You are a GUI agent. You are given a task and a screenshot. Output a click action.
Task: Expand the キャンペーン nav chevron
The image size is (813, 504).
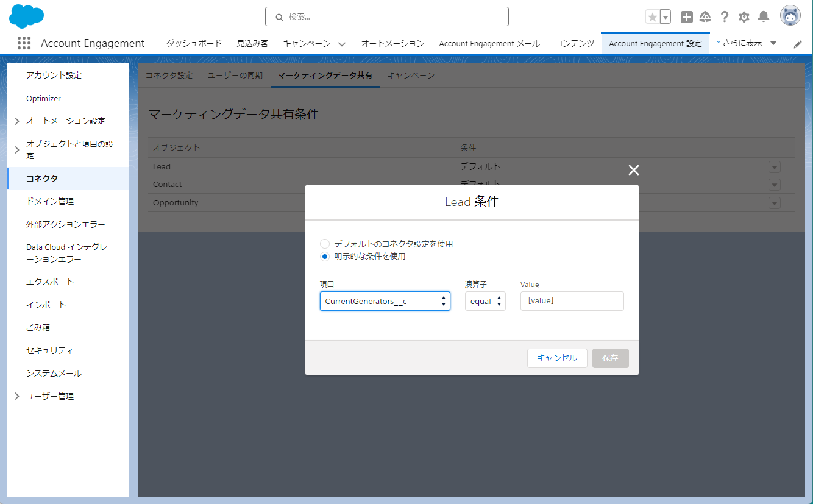341,44
